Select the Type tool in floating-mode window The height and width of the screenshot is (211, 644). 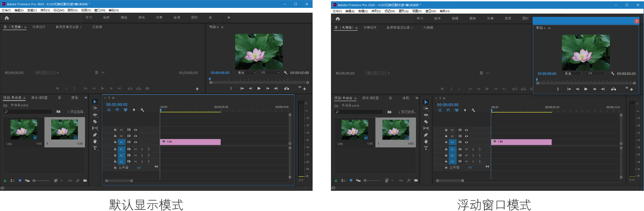[426, 148]
